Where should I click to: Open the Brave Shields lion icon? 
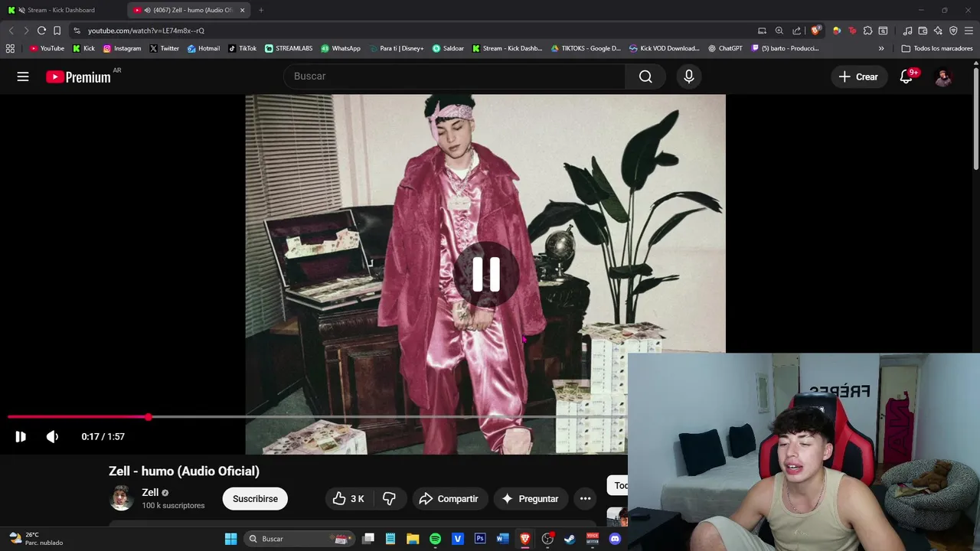[x=816, y=31]
